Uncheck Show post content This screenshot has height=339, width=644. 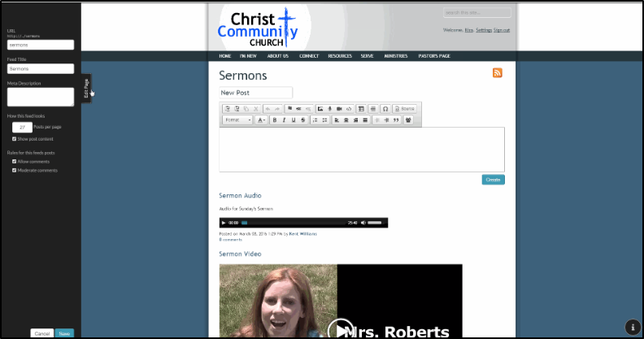[15, 139]
